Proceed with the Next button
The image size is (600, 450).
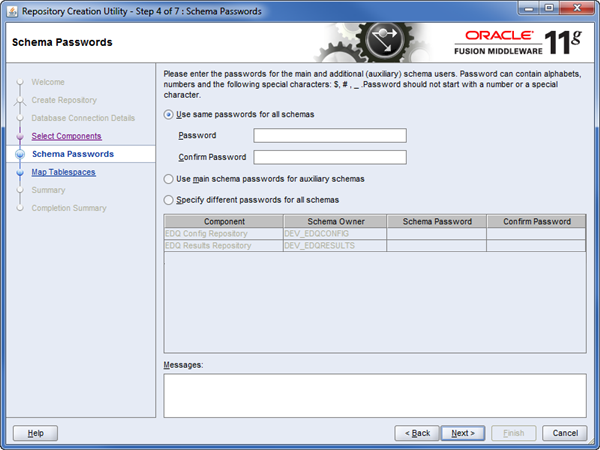pos(463,433)
